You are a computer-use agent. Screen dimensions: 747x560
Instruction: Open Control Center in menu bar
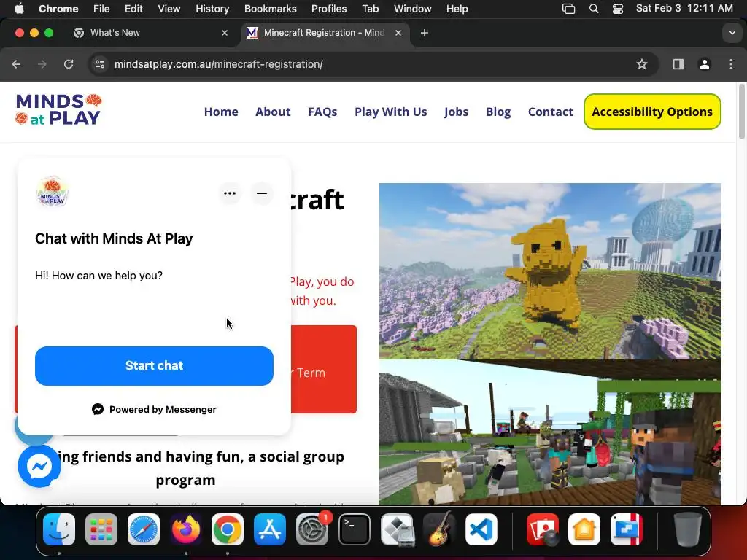(618, 9)
